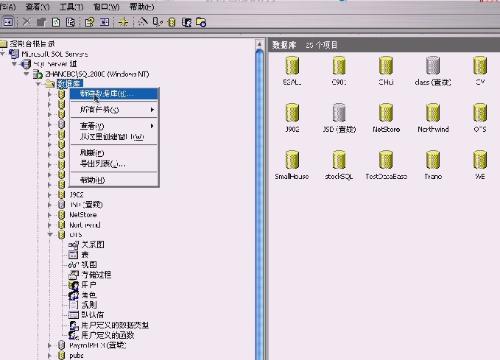
Task: Select 默认值 under the OTS database
Action: [93, 315]
